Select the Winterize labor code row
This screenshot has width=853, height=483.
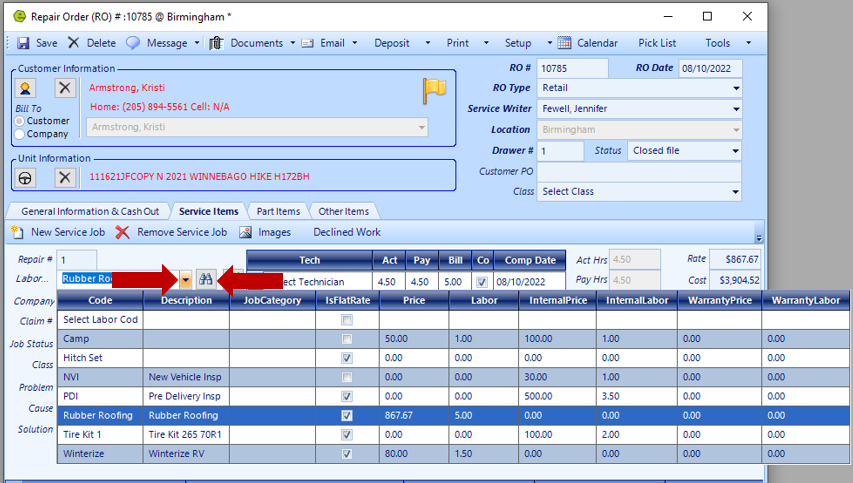[100, 453]
